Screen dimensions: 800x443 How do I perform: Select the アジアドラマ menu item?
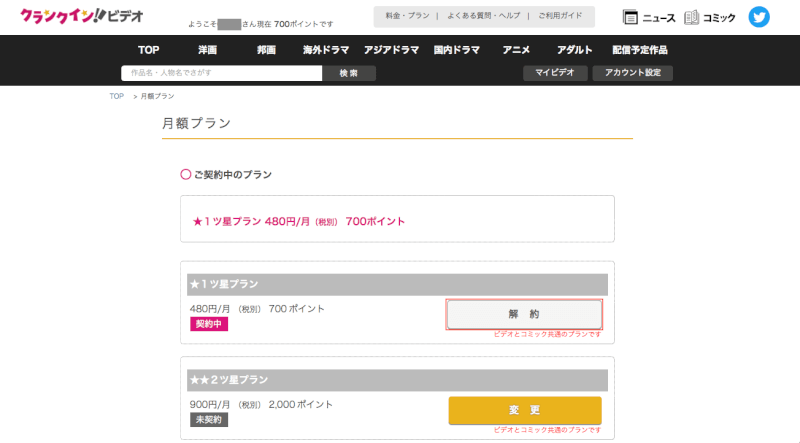(390, 50)
